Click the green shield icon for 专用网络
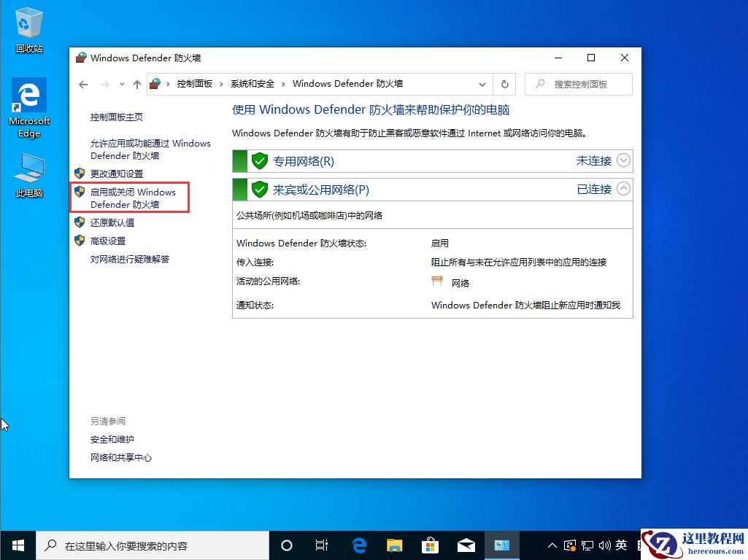This screenshot has width=748, height=560. point(260,160)
